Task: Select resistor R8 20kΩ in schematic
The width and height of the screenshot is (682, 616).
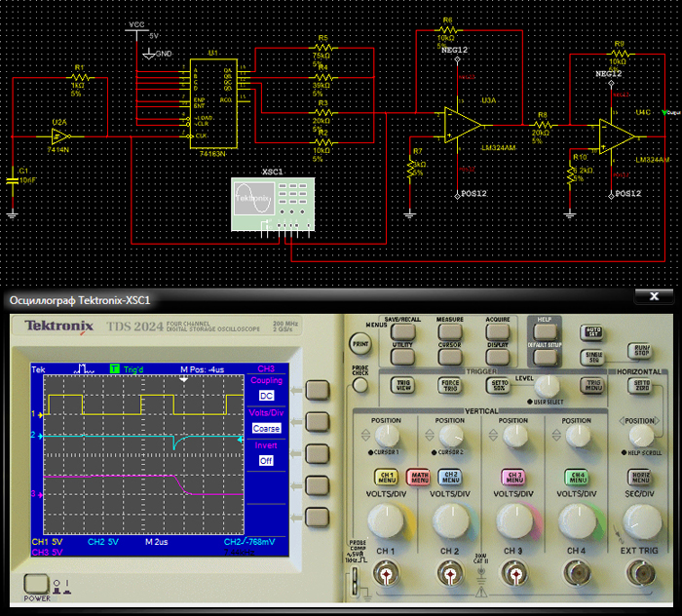Action: point(543,125)
